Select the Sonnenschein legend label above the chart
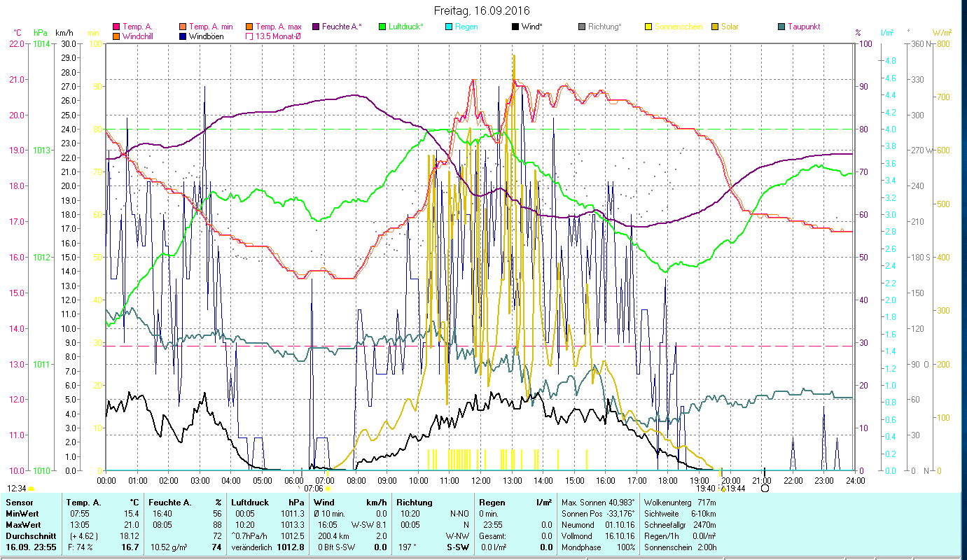967x560 pixels. pyautogui.click(x=678, y=27)
